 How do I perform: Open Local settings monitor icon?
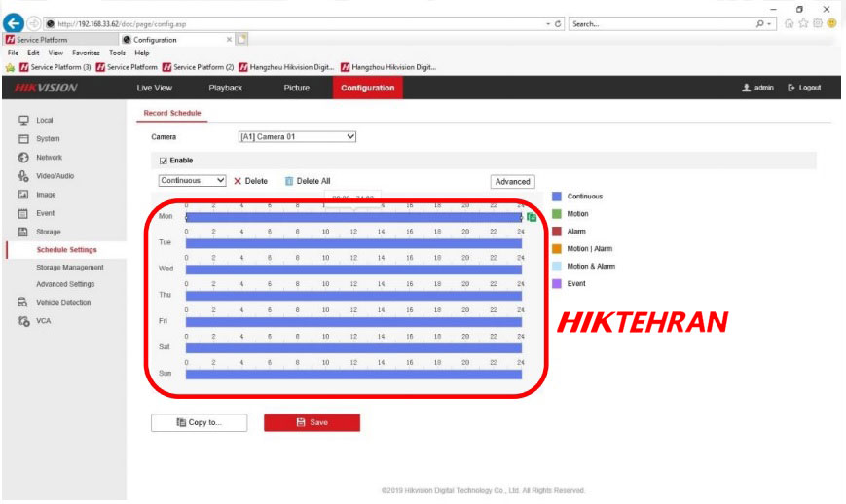tap(23, 120)
